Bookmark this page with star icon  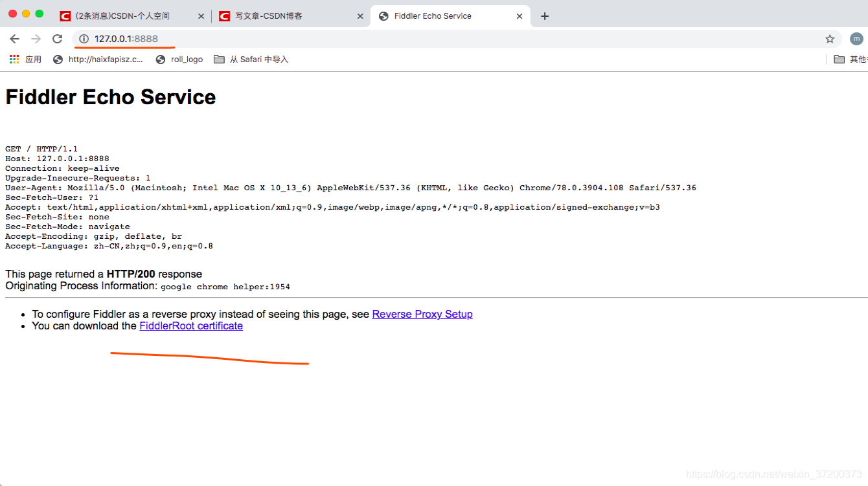pos(830,39)
